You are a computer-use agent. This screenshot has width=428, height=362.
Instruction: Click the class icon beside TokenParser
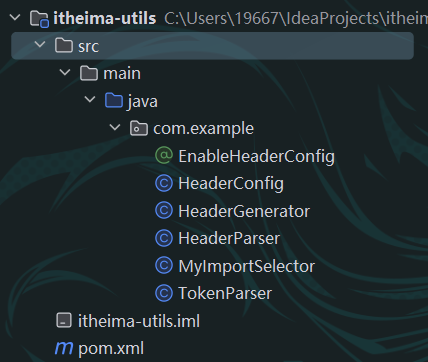(x=164, y=293)
